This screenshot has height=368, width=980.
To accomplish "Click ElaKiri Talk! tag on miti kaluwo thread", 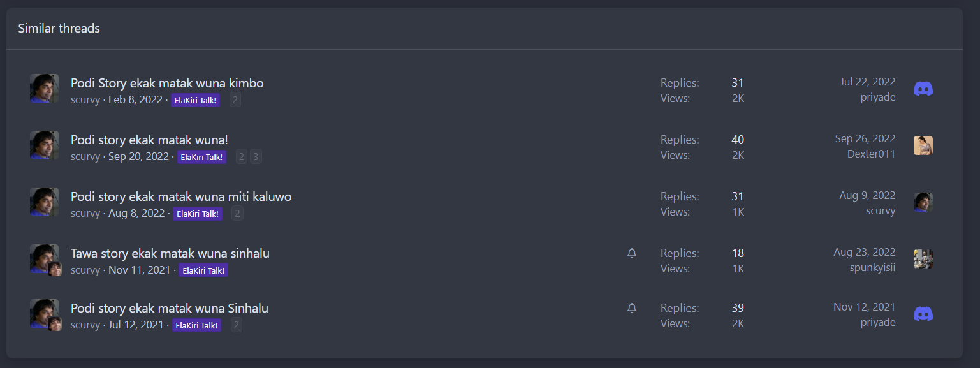I will tap(198, 214).
